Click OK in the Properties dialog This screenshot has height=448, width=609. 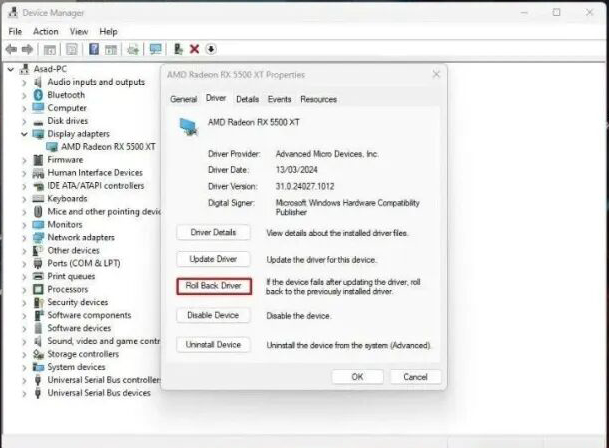357,377
